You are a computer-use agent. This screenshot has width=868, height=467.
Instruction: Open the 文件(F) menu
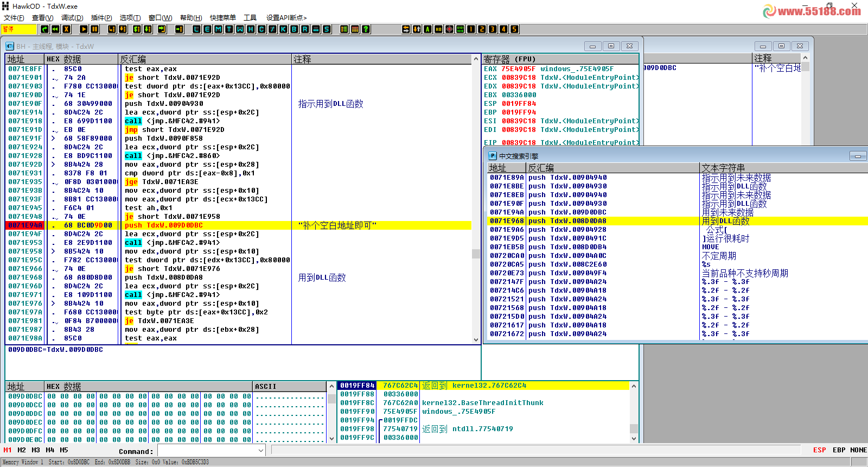pyautogui.click(x=14, y=18)
